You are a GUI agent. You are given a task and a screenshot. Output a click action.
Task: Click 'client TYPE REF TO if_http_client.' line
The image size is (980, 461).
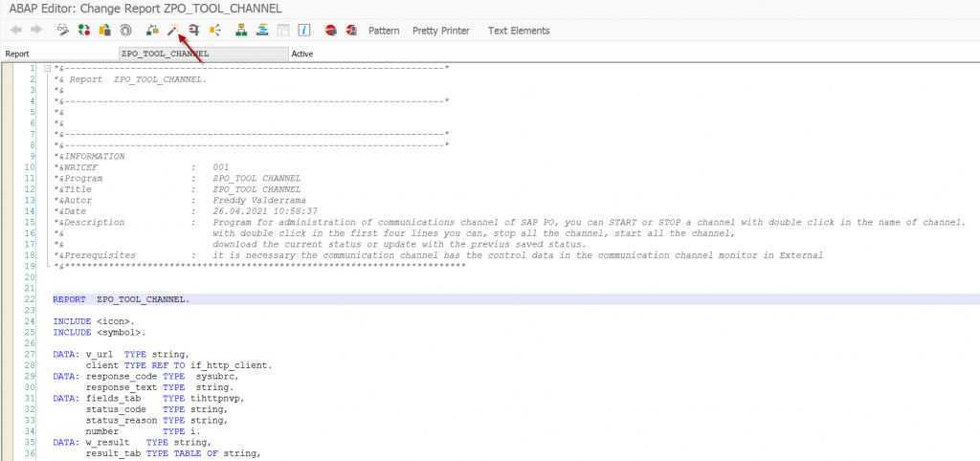pyautogui.click(x=179, y=364)
